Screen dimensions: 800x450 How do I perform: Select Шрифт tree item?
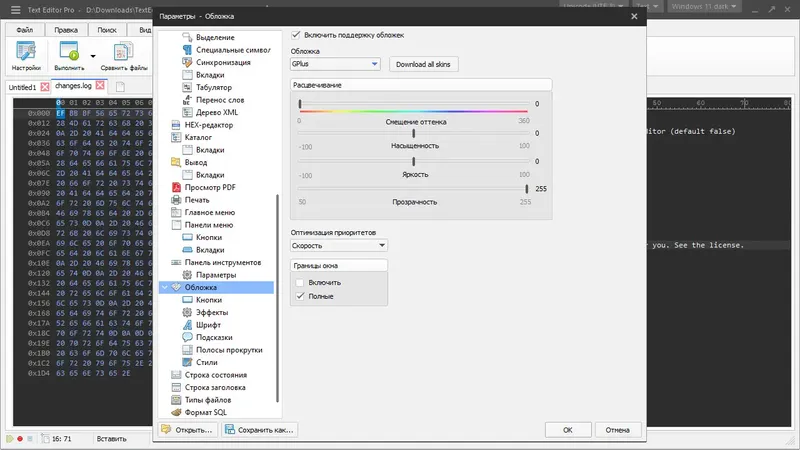[208, 325]
